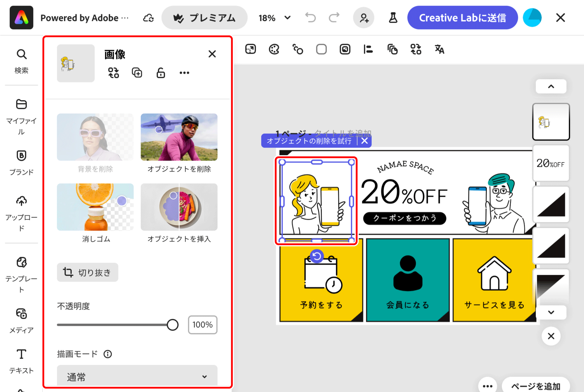Switch to the メディア sidebar tab
584x392 pixels.
(21, 320)
